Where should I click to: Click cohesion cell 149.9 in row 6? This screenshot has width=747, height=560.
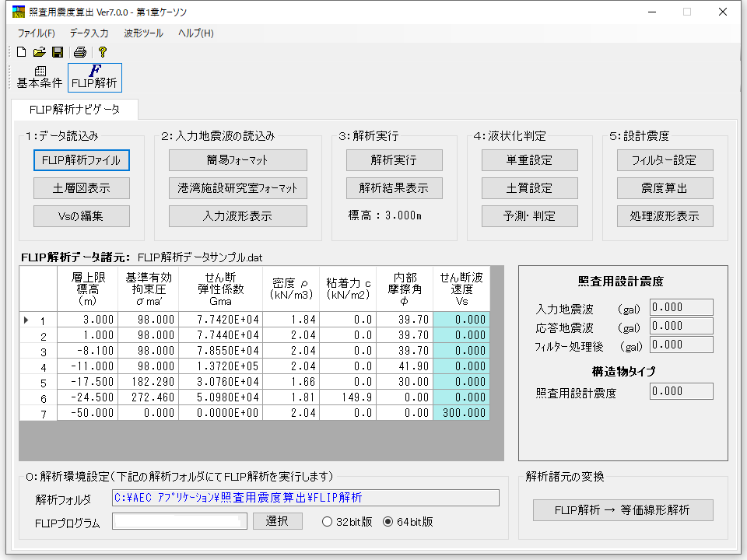tap(348, 397)
